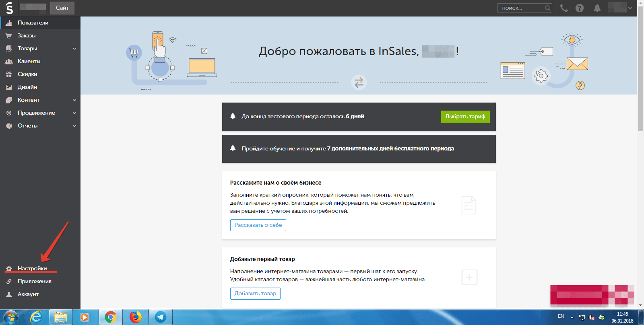644x325 pixels.
Task: Click the Рассказать о себе button
Action: tap(258, 225)
